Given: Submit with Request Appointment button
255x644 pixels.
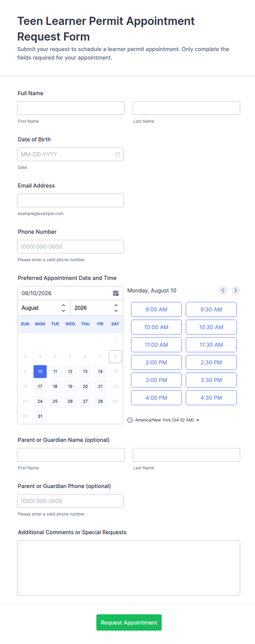Looking at the screenshot, I should (x=129, y=623).
